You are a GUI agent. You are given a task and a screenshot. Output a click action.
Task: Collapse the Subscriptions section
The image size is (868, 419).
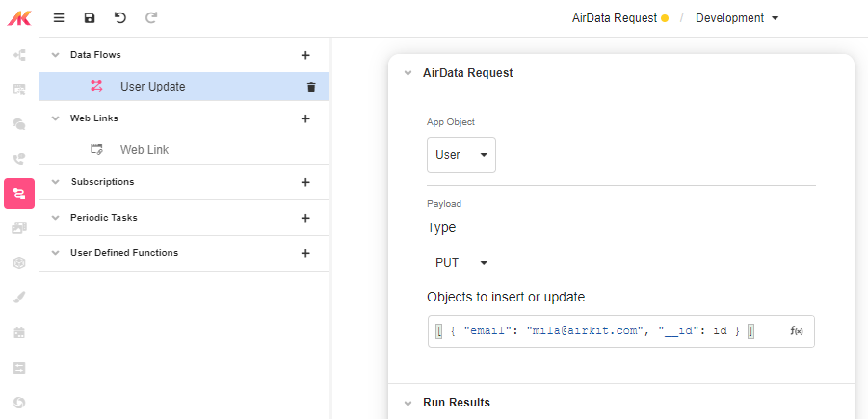tap(55, 182)
